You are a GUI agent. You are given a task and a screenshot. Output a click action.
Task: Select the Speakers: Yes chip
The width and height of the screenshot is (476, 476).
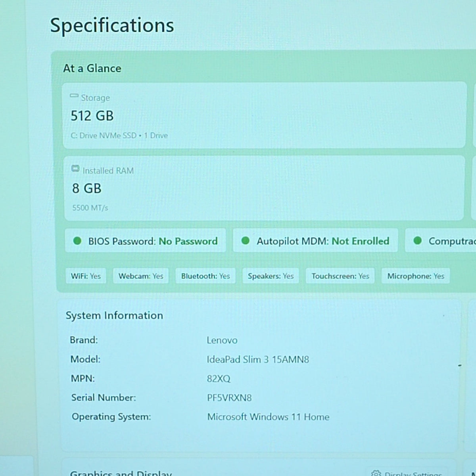pyautogui.click(x=271, y=276)
